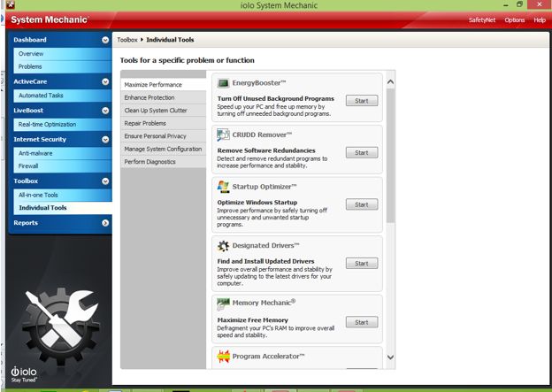Screen dimensions: 552x392
Task: Collapse the Dashboard section
Action: [x=105, y=40]
